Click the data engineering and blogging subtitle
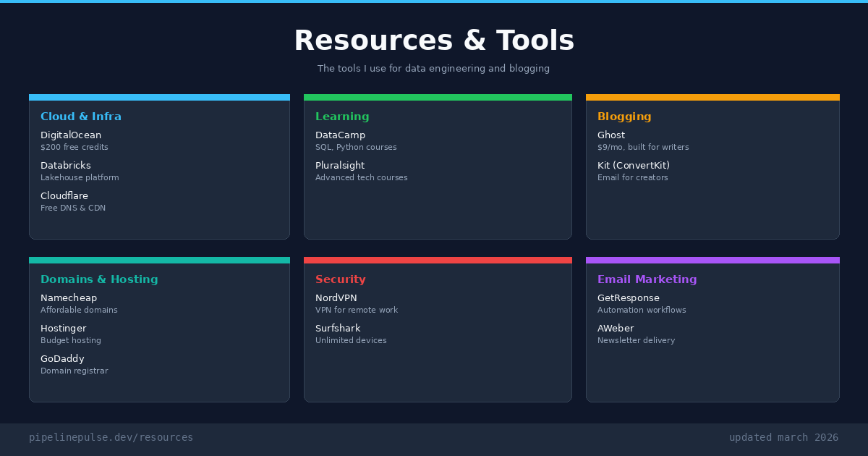The height and width of the screenshot is (456, 868). click(434, 69)
